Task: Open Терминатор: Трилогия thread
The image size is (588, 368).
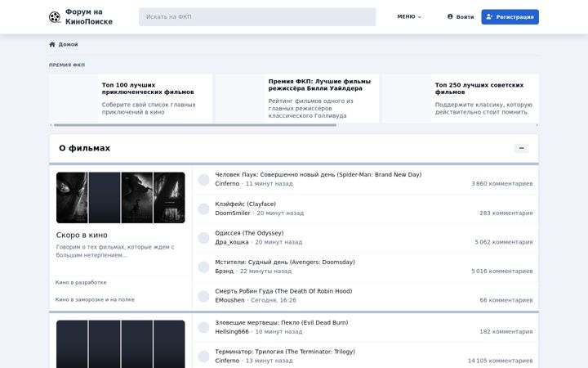Action: click(285, 352)
